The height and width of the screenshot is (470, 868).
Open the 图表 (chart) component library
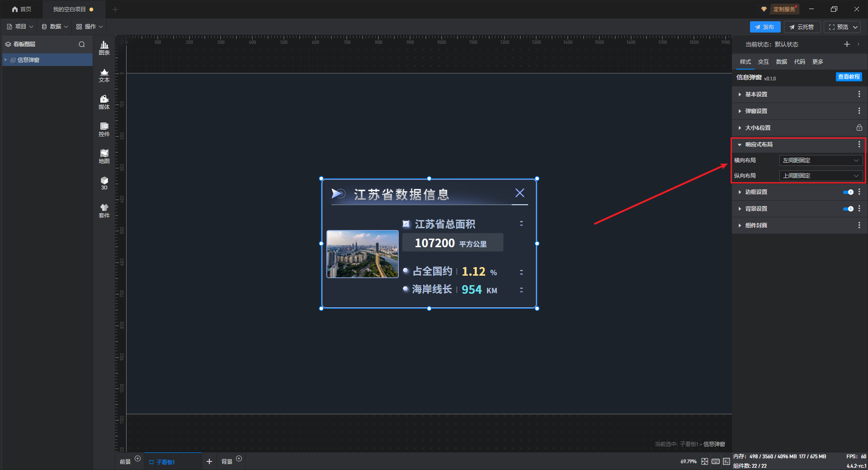104,48
